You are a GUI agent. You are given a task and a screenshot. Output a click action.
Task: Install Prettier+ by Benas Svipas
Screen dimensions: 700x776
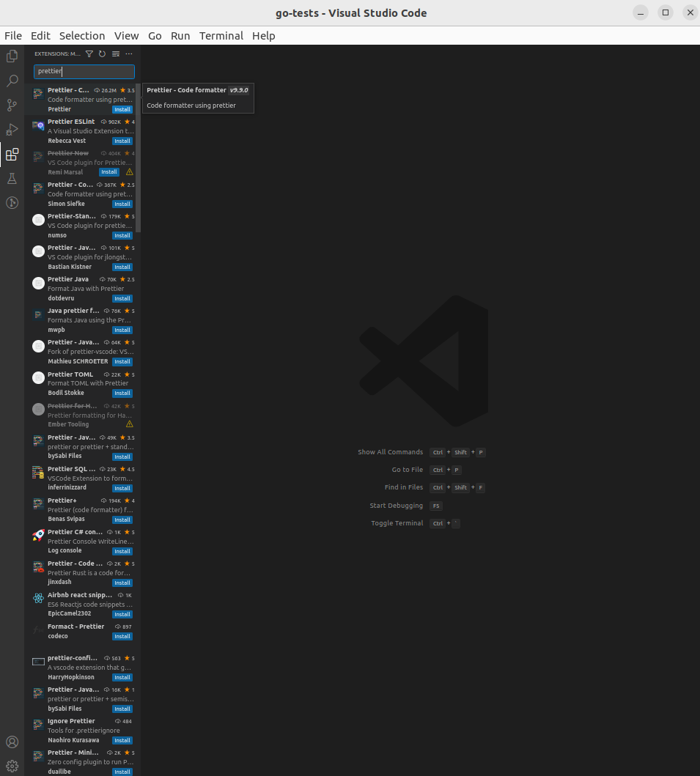point(122,520)
